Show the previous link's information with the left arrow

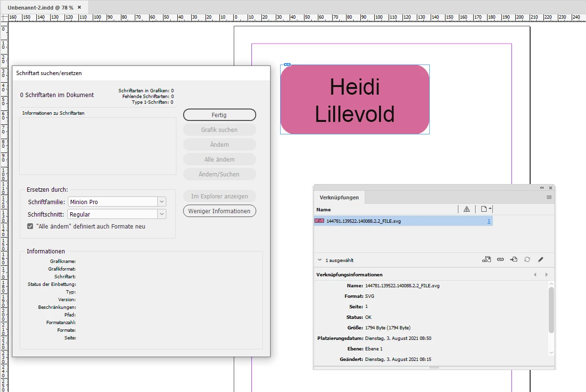click(x=535, y=274)
